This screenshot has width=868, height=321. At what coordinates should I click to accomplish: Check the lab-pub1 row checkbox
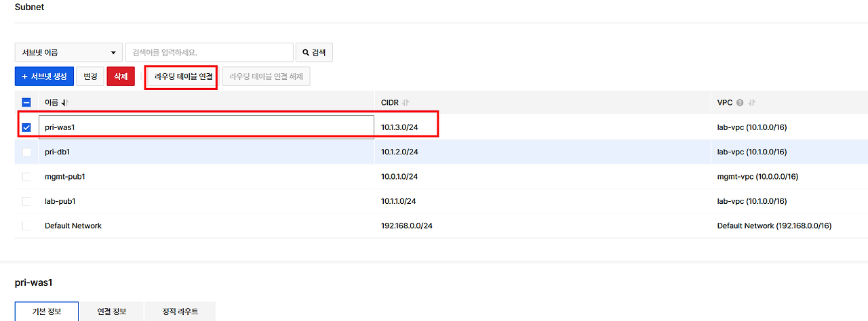(x=26, y=201)
